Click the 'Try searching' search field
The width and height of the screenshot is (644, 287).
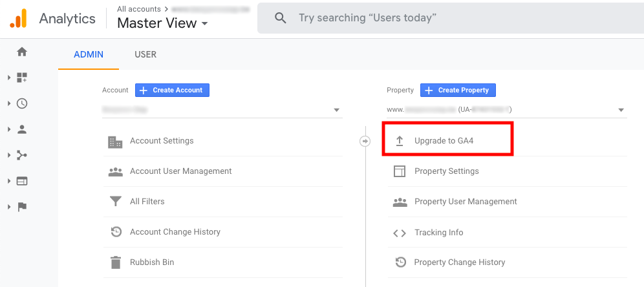451,18
